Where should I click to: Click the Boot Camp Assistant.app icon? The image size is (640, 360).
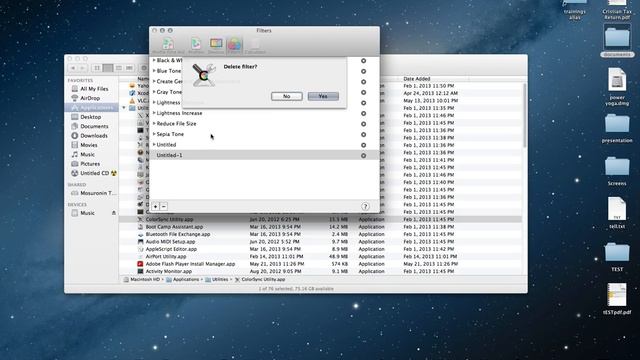140,227
